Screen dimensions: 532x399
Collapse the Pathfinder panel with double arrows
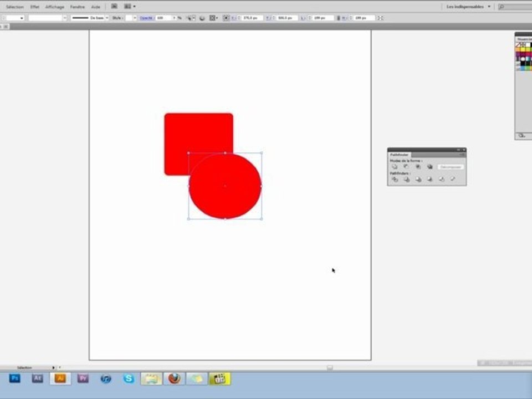coord(458,150)
